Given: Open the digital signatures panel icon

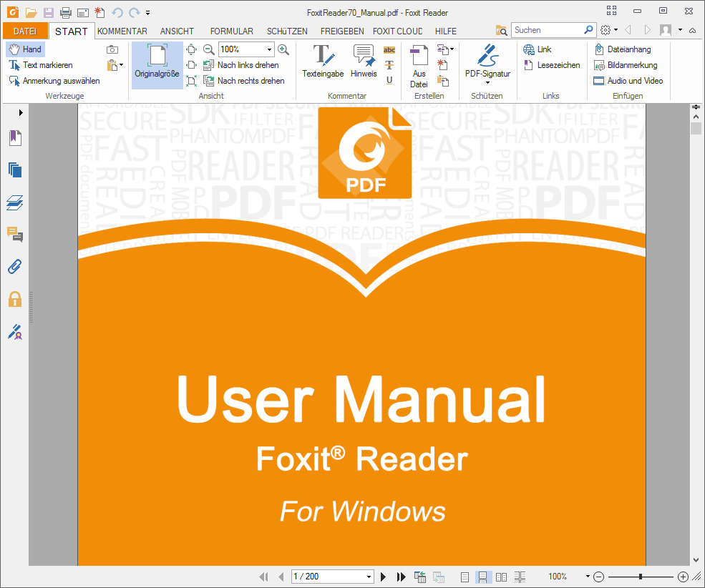Looking at the screenshot, I should click(15, 332).
